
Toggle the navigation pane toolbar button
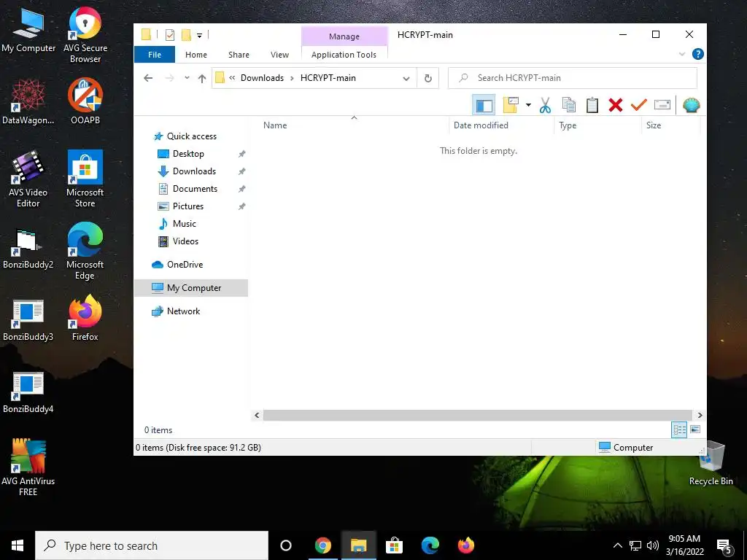coord(484,105)
